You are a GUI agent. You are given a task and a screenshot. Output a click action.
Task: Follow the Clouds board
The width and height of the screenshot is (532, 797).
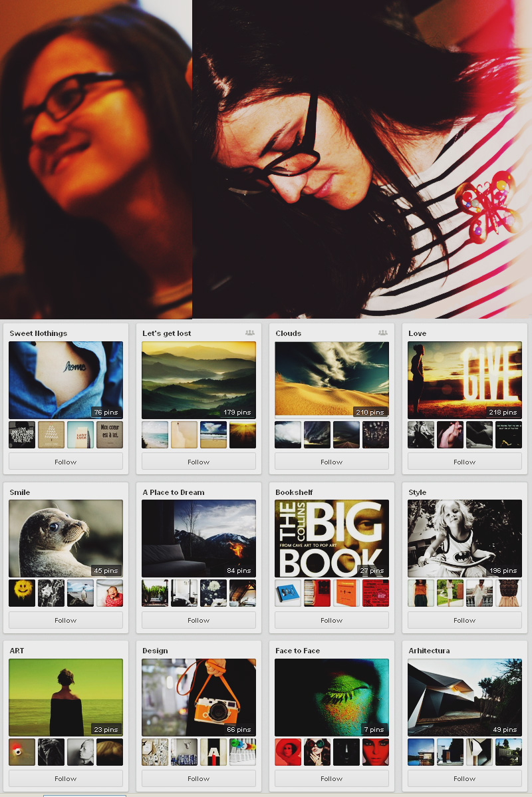pos(331,462)
